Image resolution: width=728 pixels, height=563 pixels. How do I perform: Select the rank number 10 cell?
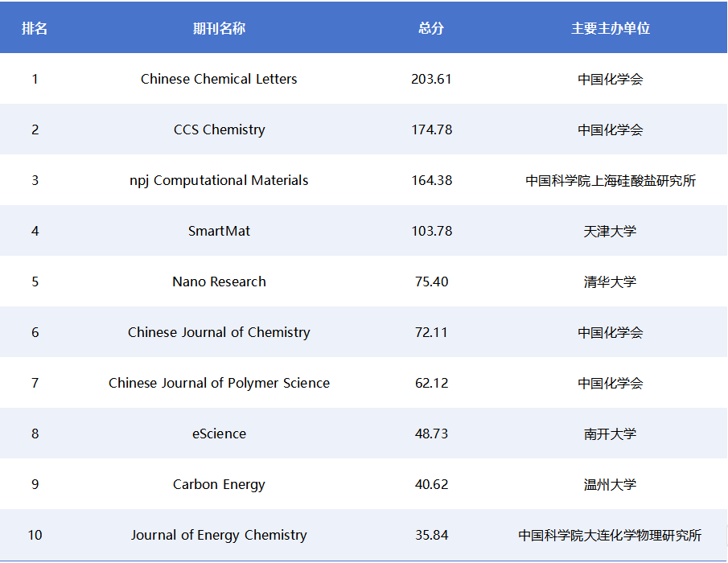pos(35,535)
